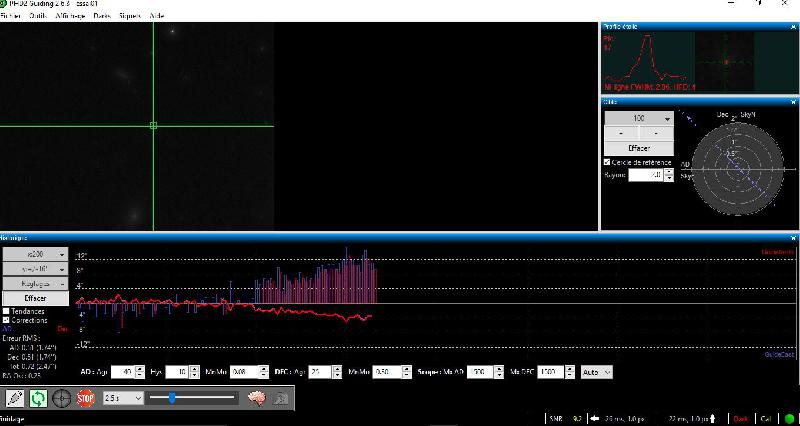
Task: Decrease DEC MnMo value with down arrow
Action: coord(407,375)
